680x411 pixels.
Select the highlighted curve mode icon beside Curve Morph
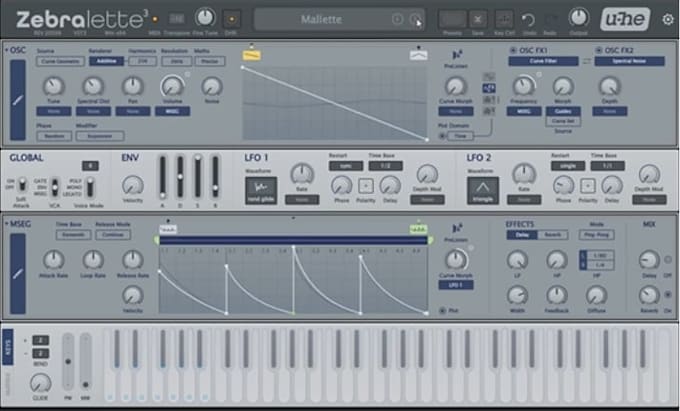489,88
